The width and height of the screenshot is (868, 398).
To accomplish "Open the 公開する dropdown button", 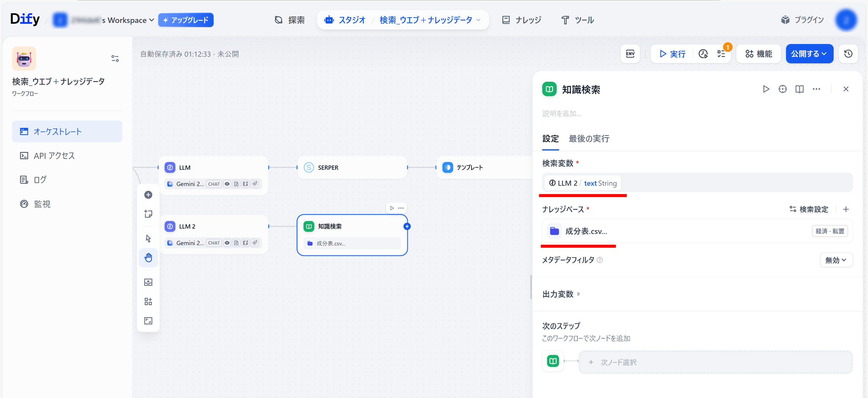I will point(809,54).
